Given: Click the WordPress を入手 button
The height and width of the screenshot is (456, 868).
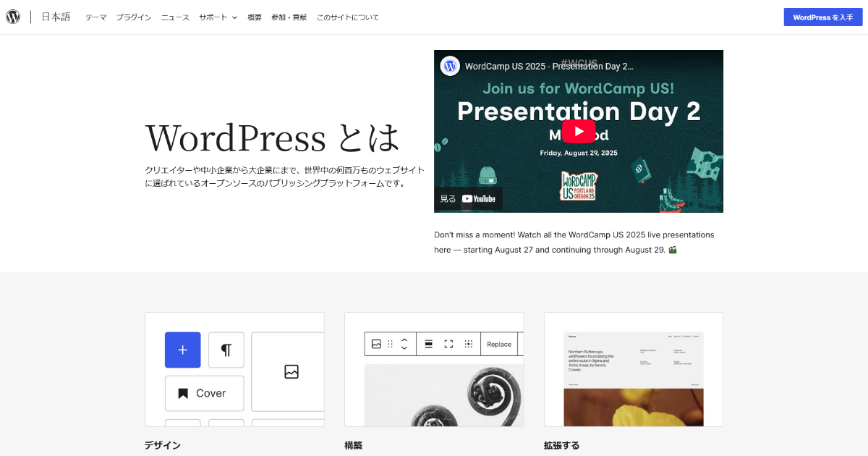Looking at the screenshot, I should [822, 16].
